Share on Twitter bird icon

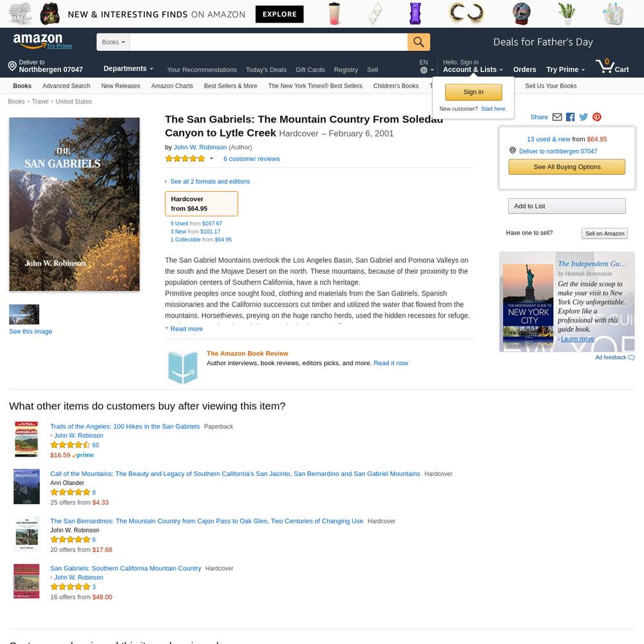(583, 117)
